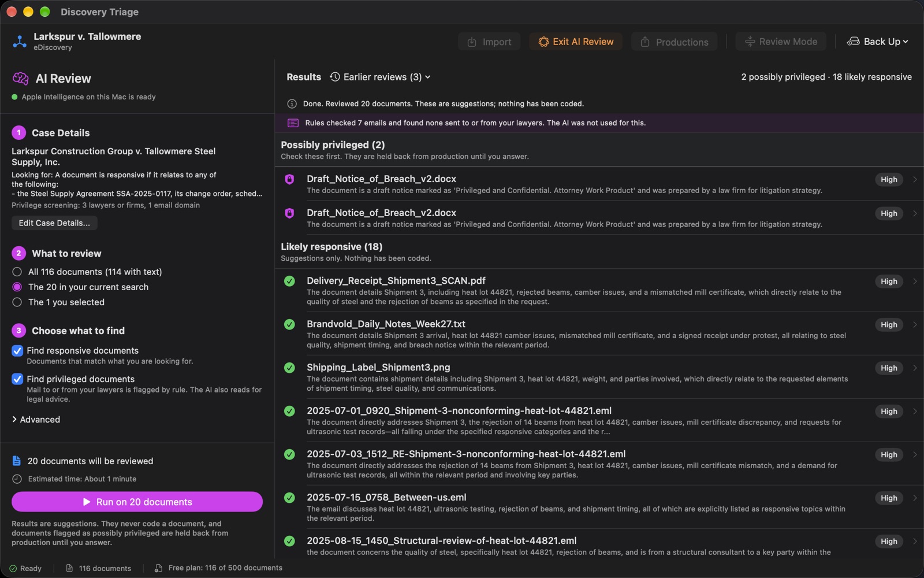Open details chevron for 2025-07-15_0758_Between-us.eml
The height and width of the screenshot is (578, 924).
tap(915, 498)
